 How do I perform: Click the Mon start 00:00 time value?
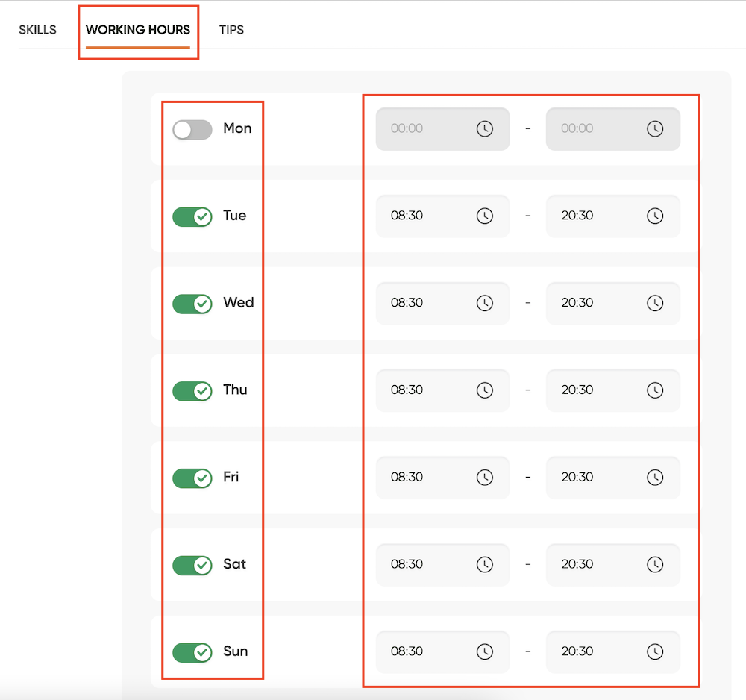tap(407, 128)
